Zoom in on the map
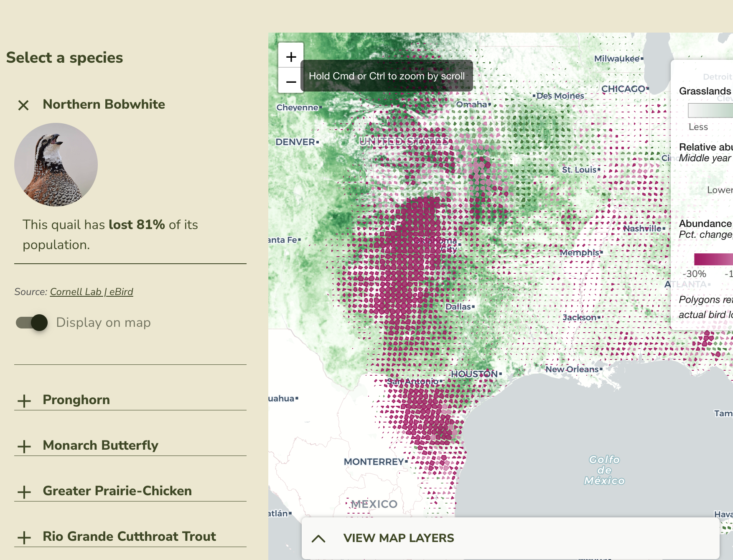733x560 pixels. [291, 56]
